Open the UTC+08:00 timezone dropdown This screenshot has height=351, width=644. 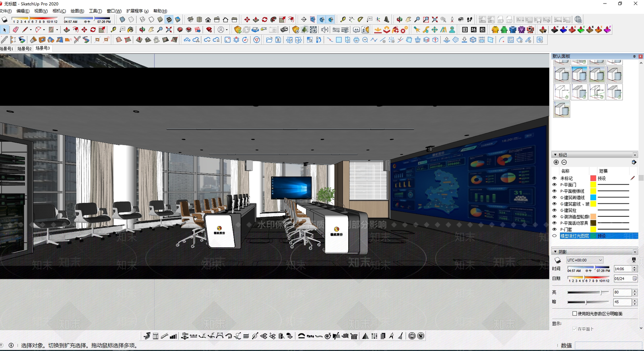[x=585, y=260]
